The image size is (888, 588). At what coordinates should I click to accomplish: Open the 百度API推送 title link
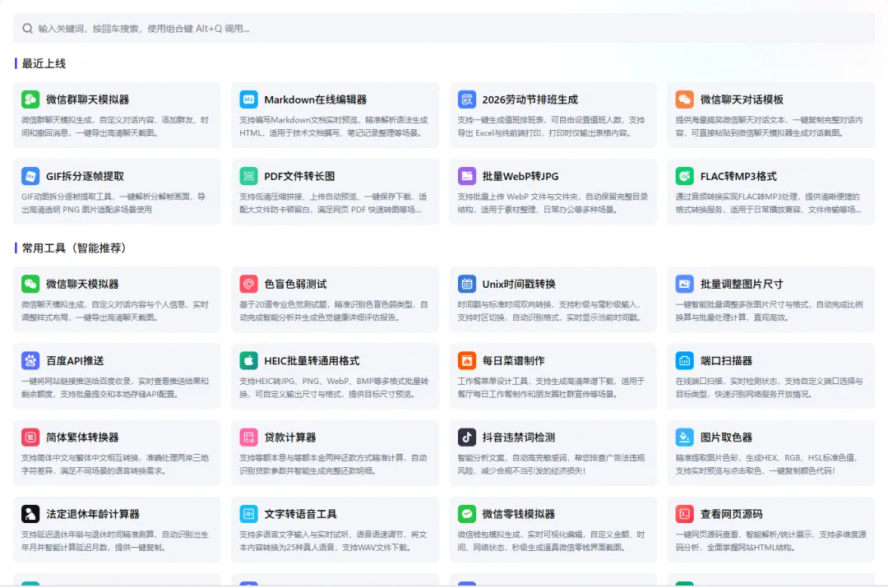click(76, 361)
